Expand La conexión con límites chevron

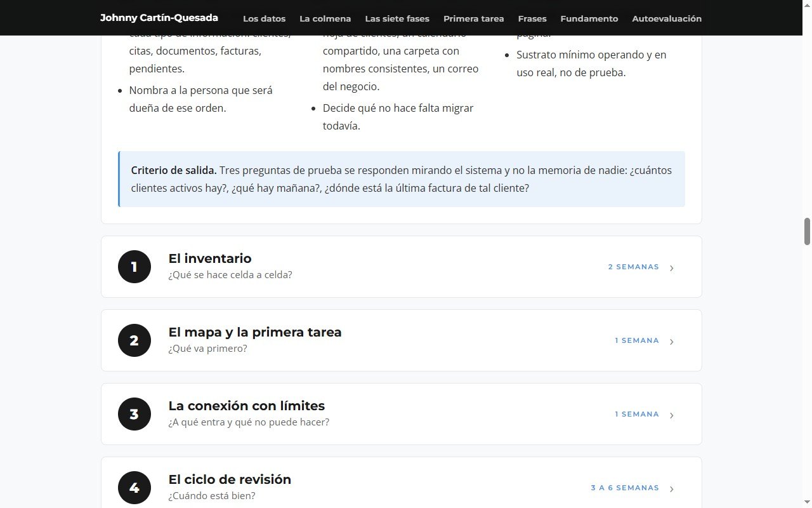[672, 415]
